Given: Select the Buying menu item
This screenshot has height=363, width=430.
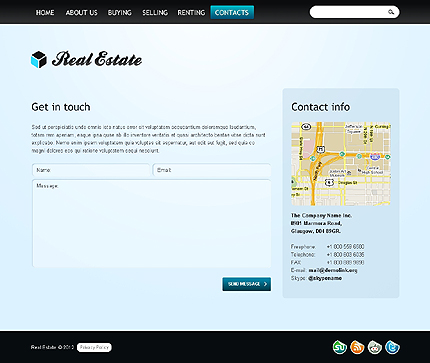Looking at the screenshot, I should click(120, 13).
